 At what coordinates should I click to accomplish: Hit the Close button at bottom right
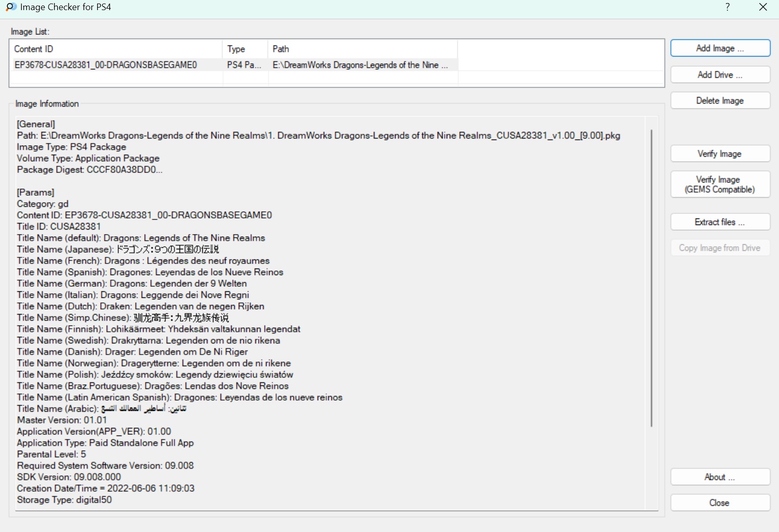coord(720,503)
